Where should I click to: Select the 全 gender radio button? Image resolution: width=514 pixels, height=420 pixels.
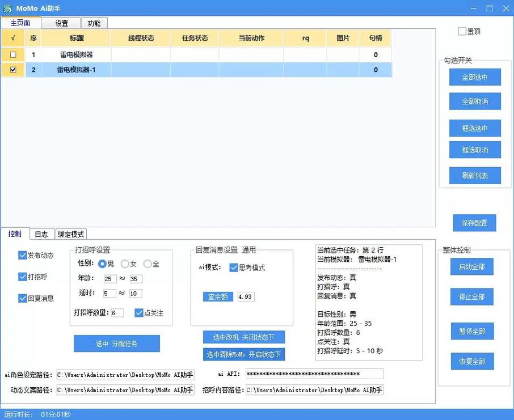pyautogui.click(x=147, y=264)
